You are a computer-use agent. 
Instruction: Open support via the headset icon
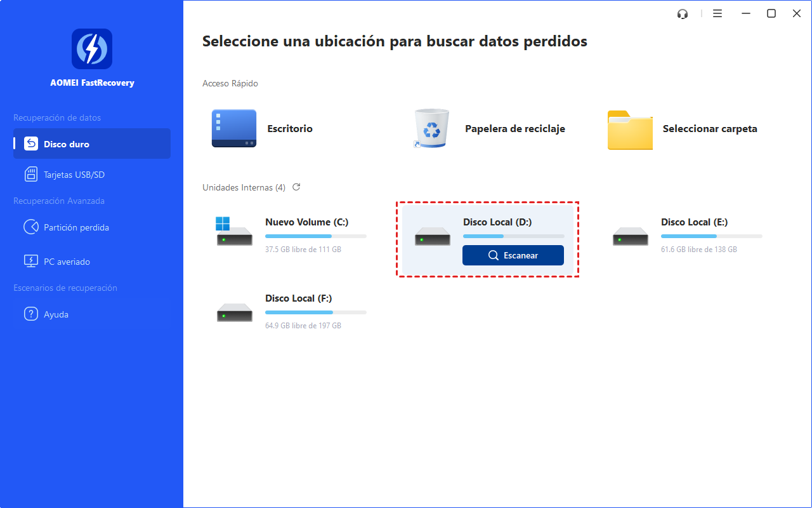(x=683, y=14)
